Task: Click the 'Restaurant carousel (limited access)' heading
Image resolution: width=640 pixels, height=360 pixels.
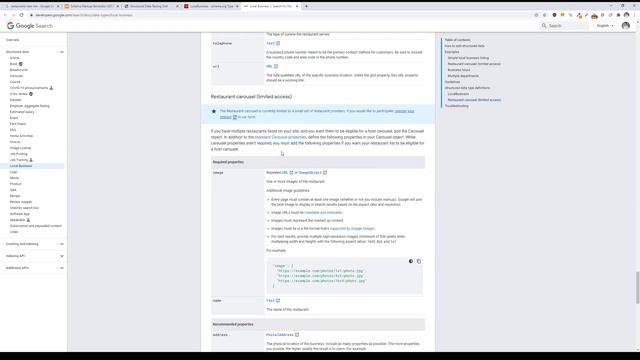Action: pos(251,97)
